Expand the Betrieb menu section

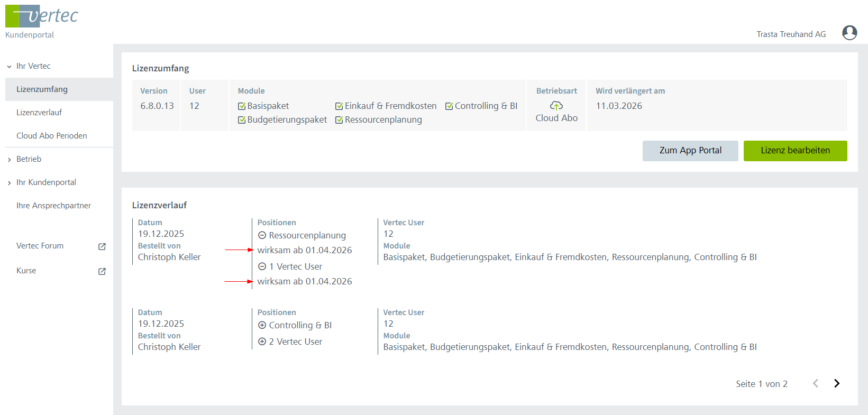coord(10,160)
